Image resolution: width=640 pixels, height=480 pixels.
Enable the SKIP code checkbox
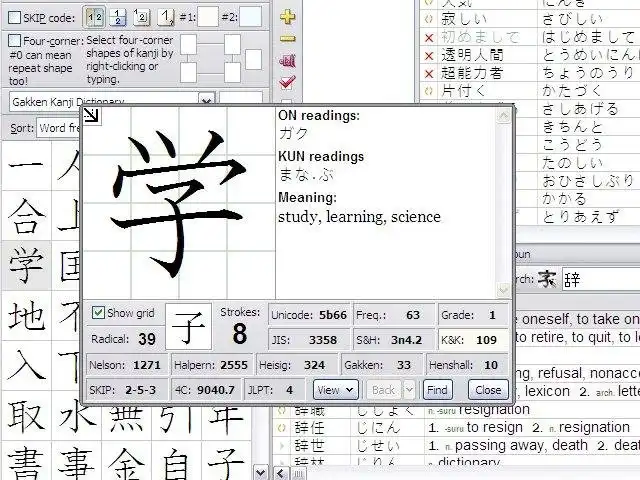click(x=14, y=18)
